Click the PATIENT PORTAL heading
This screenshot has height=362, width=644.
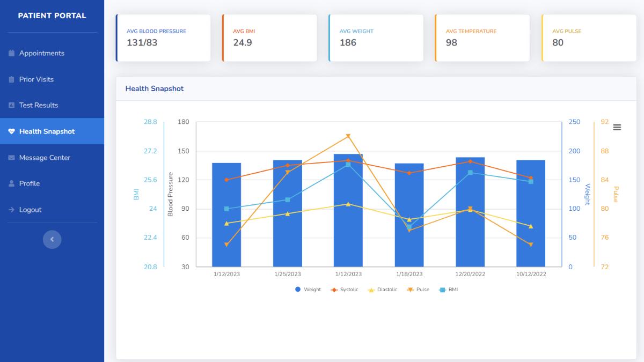point(52,16)
